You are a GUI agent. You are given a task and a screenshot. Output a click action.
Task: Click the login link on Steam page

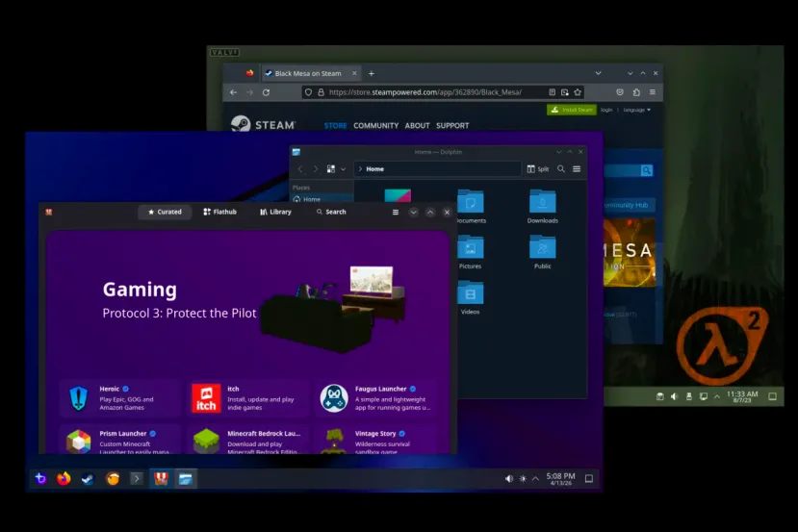(x=606, y=110)
